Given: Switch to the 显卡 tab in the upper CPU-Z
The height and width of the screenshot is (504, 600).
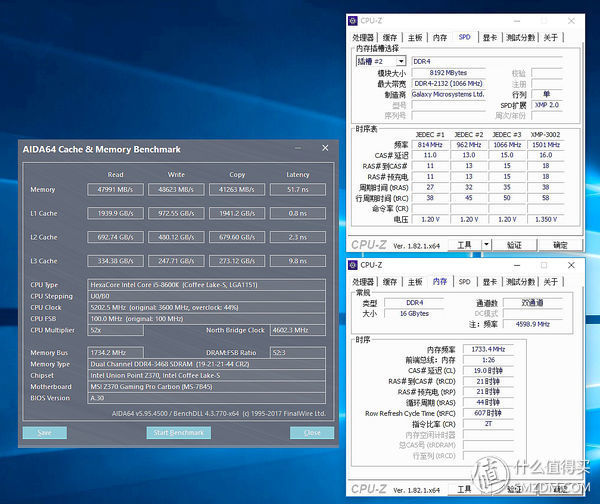Looking at the screenshot, I should (489, 38).
